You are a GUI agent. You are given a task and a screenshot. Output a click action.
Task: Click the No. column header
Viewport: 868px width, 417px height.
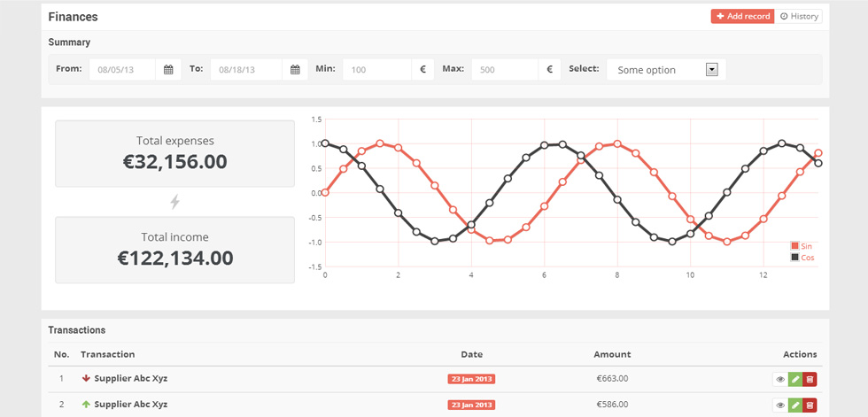pyautogui.click(x=61, y=354)
